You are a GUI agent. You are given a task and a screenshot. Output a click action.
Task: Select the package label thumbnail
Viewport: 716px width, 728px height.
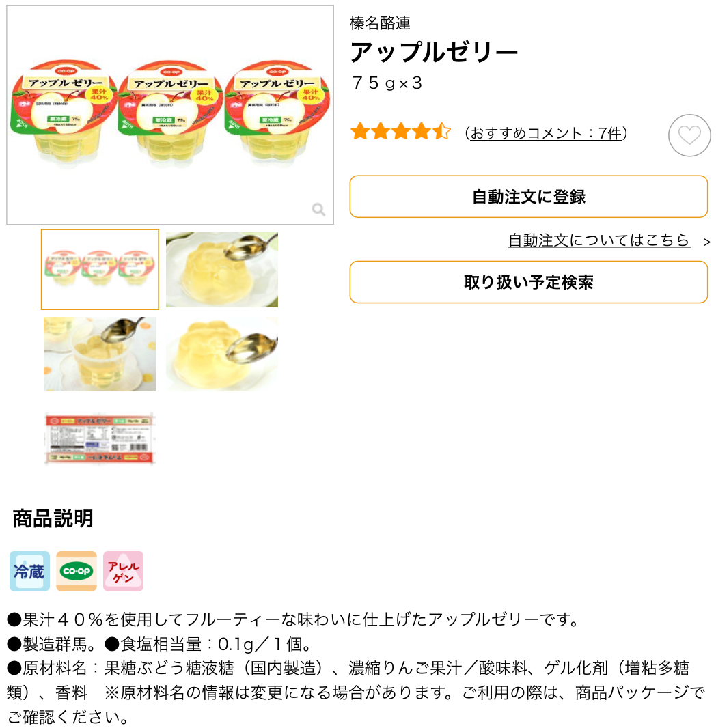pyautogui.click(x=100, y=438)
